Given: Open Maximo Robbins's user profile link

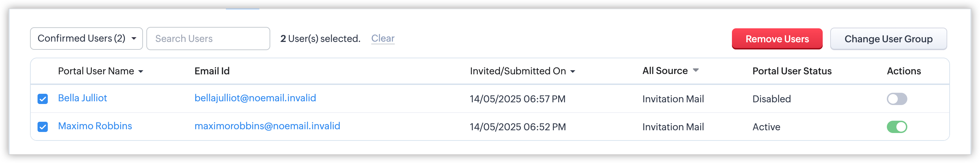Looking at the screenshot, I should tap(95, 126).
